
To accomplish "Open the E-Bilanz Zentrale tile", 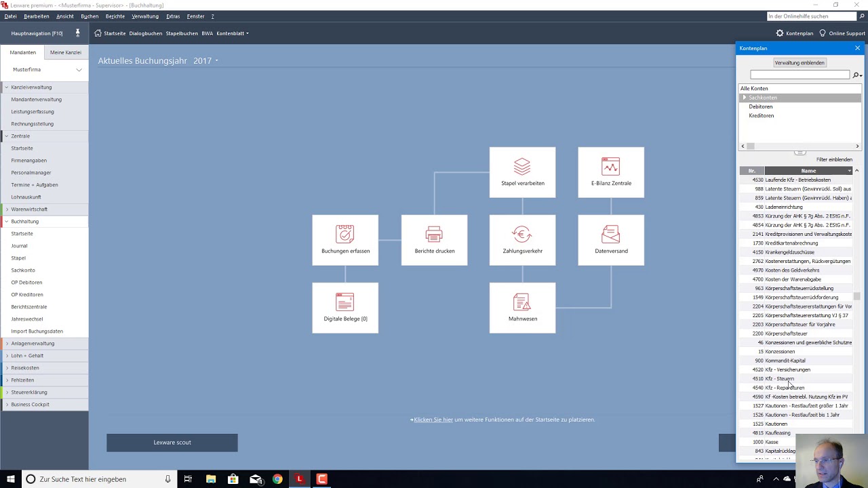I will pyautogui.click(x=611, y=172).
